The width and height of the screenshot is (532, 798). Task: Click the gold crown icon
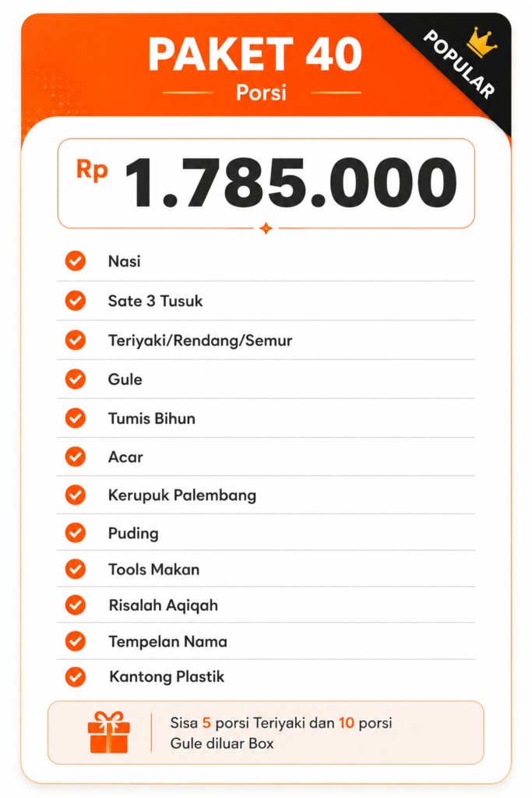(x=481, y=42)
